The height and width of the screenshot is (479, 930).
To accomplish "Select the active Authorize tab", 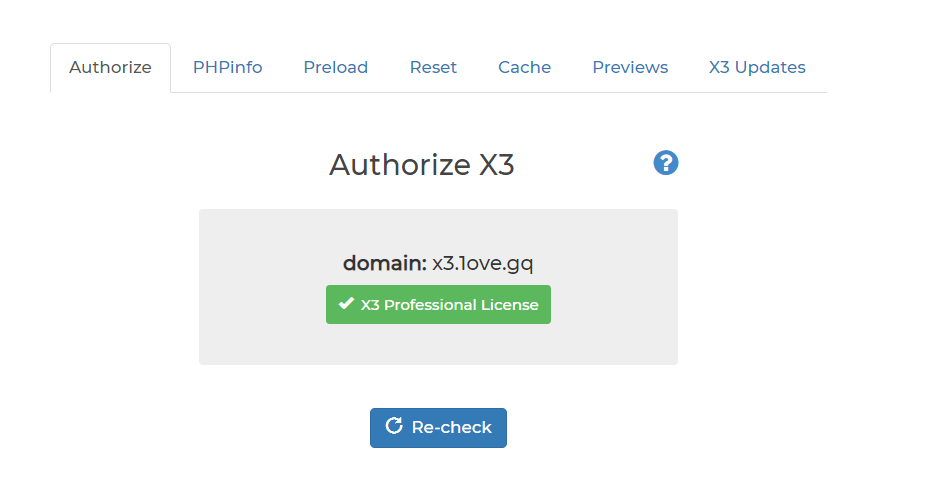I will 110,68.
